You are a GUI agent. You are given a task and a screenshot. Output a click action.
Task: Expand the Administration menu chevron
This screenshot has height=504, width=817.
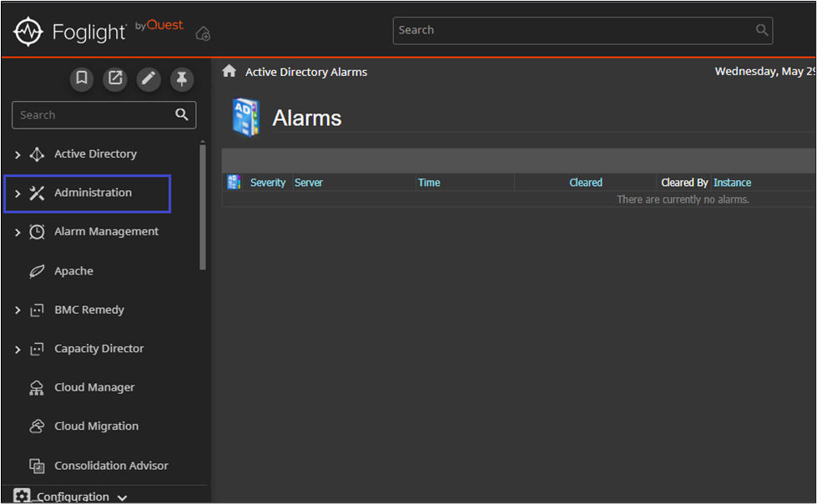[18, 194]
